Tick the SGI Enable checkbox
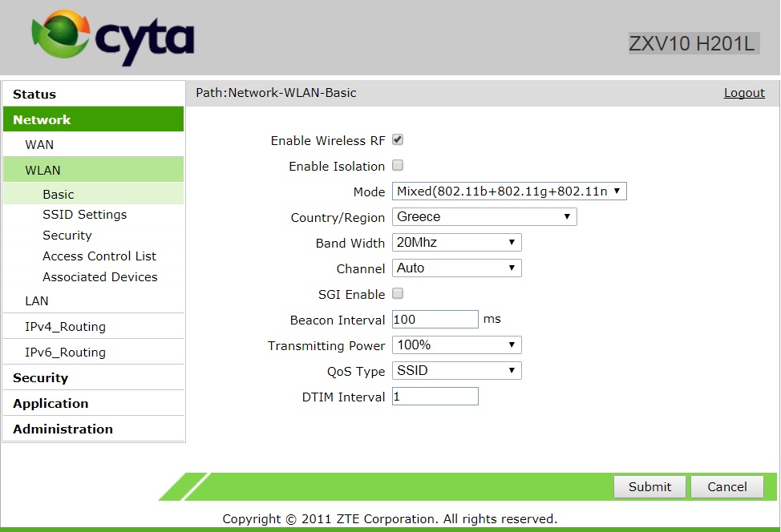The image size is (781, 532). pos(398,293)
